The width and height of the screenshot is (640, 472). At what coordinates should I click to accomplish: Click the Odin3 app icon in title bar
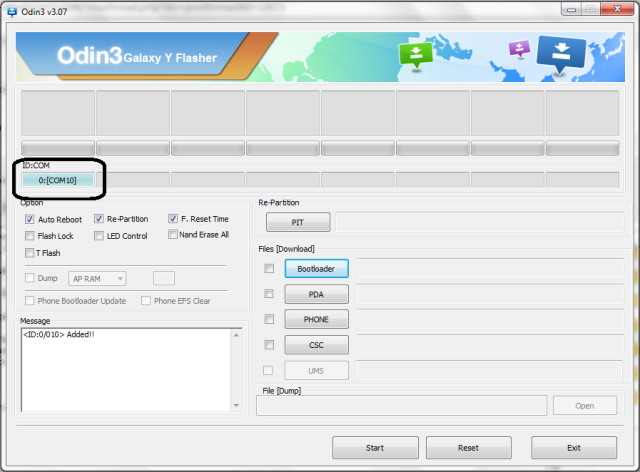coord(12,12)
